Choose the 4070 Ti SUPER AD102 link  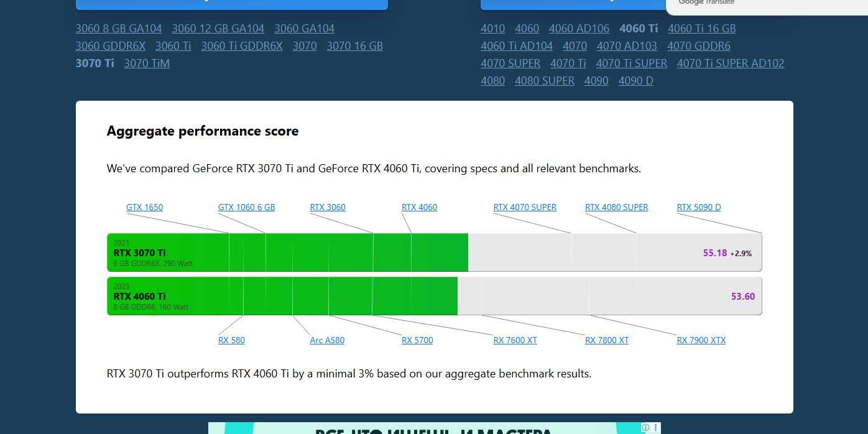pyautogui.click(x=731, y=63)
